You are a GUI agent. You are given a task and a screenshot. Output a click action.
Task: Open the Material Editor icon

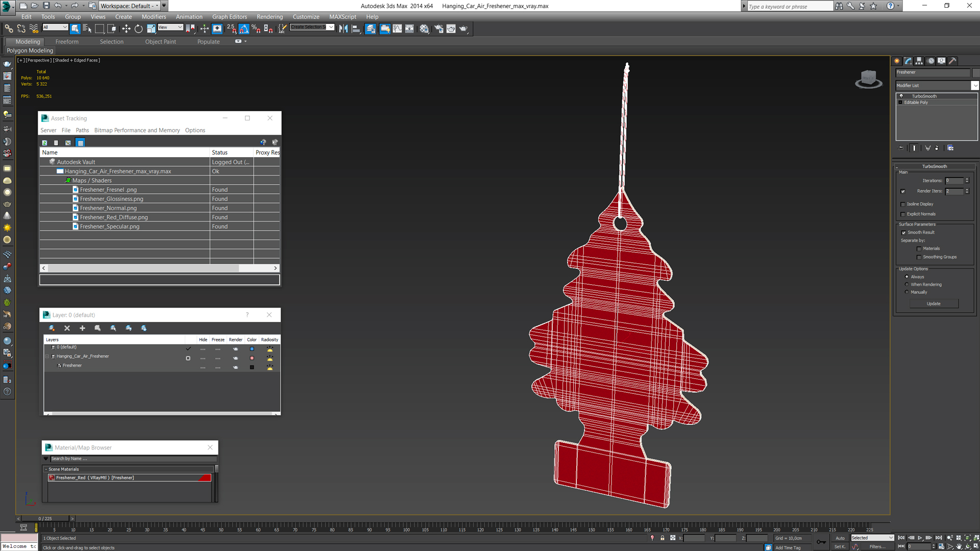coord(424,29)
